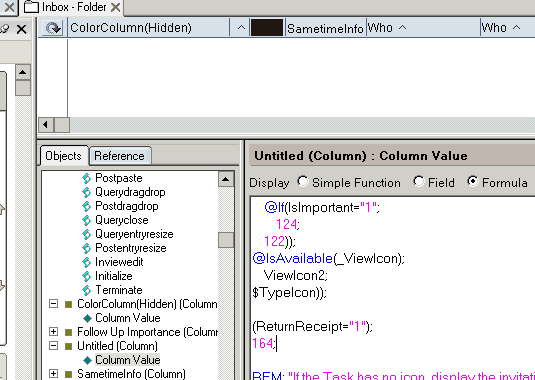Select the Queryentryresize event

pyautogui.click(x=134, y=234)
